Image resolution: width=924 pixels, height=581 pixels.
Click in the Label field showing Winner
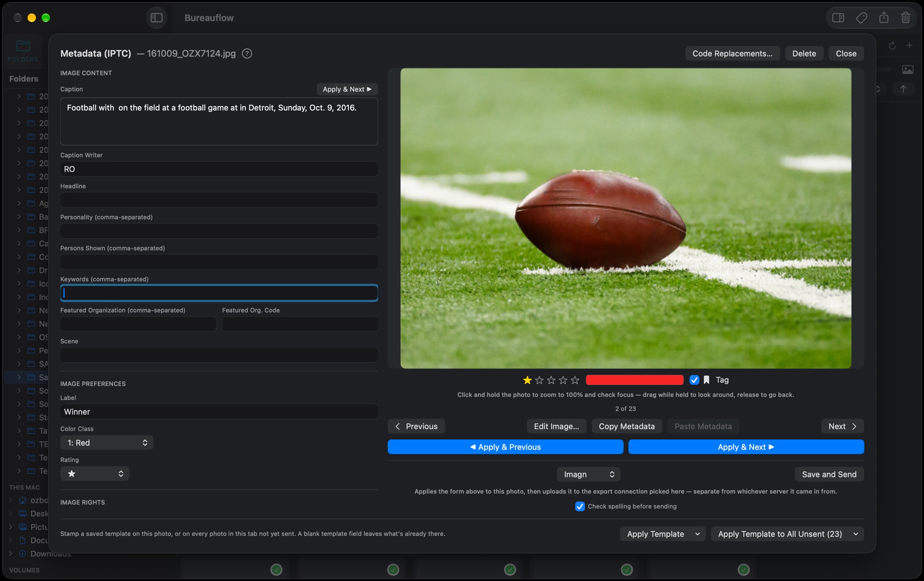pos(219,412)
